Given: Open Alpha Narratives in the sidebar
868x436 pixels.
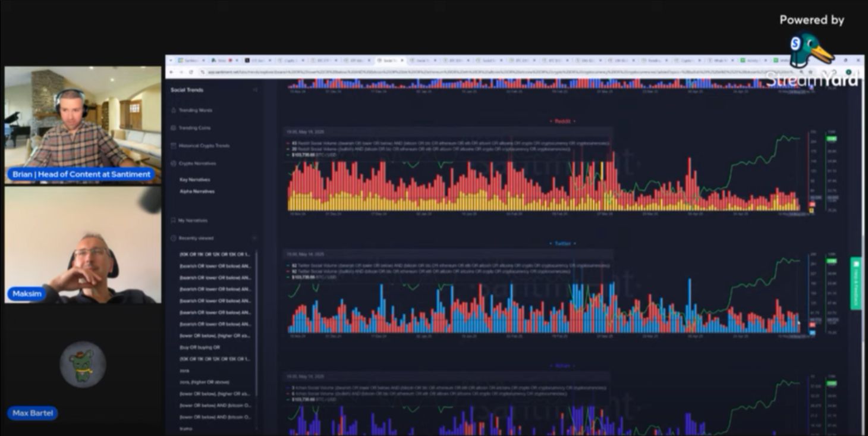Looking at the screenshot, I should [197, 192].
